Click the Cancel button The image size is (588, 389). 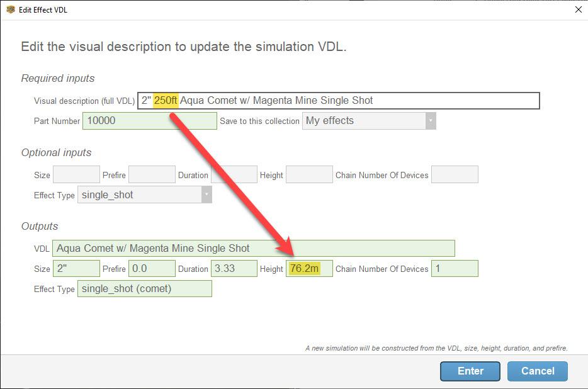coord(538,371)
